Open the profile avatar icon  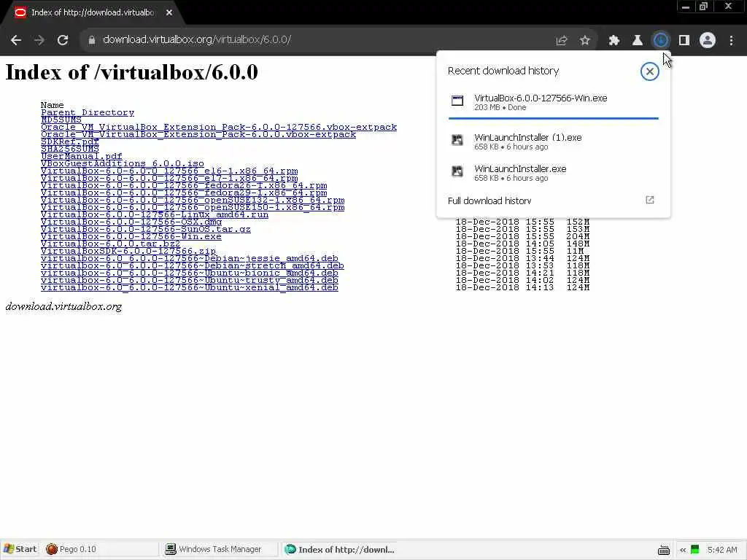click(x=708, y=41)
